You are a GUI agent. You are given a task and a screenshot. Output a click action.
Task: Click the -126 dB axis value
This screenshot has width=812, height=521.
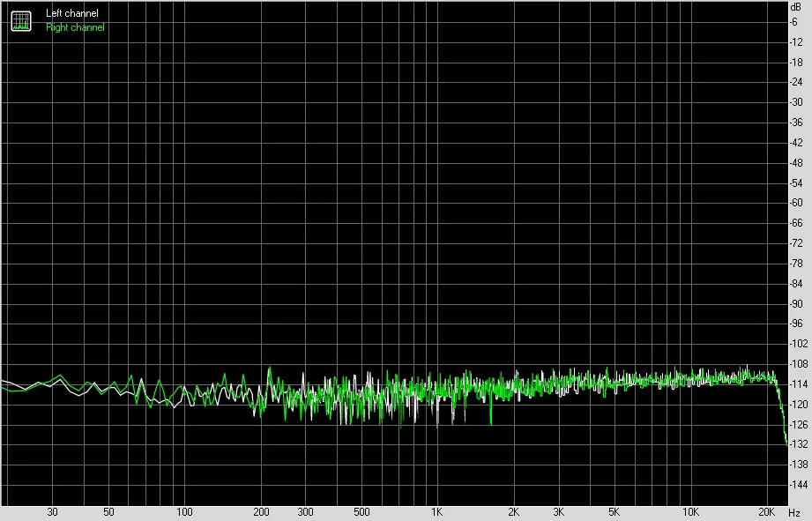(798, 424)
